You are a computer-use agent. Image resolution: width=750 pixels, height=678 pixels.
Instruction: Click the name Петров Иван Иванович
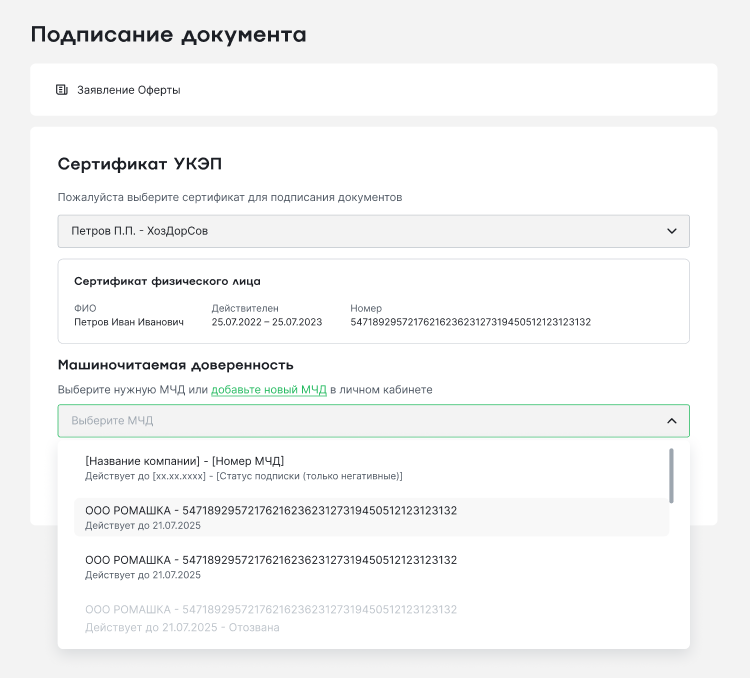(129, 322)
